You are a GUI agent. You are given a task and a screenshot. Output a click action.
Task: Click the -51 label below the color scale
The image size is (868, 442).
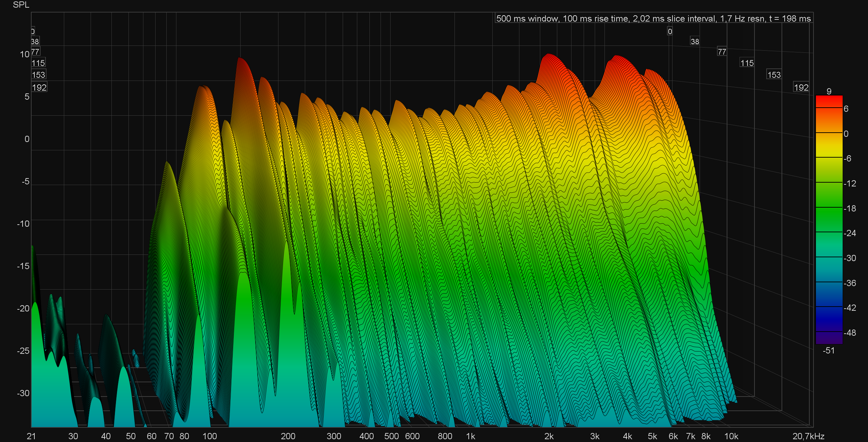click(828, 350)
